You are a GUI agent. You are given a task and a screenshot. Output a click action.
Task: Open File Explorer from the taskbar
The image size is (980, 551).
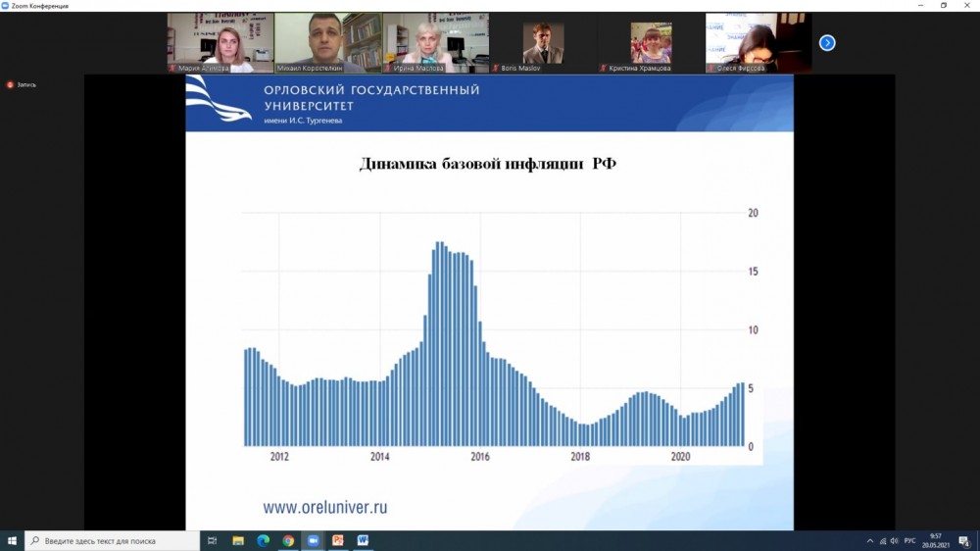[238, 540]
